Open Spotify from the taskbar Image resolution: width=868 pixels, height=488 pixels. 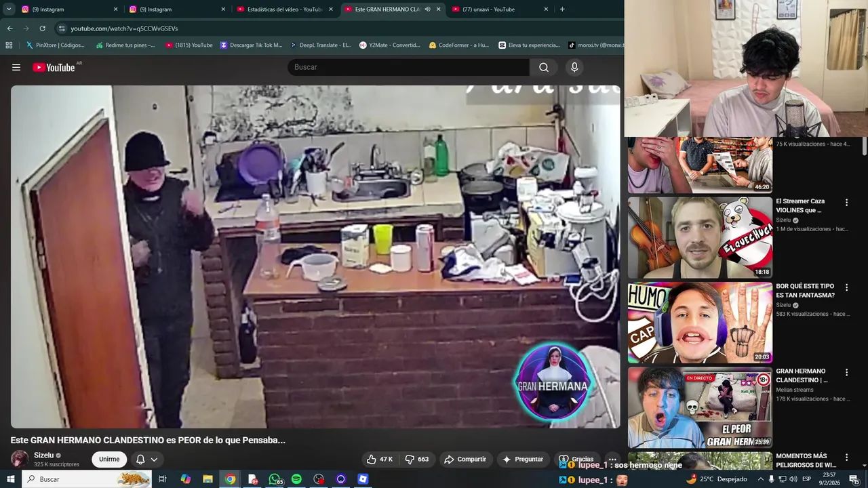point(296,479)
